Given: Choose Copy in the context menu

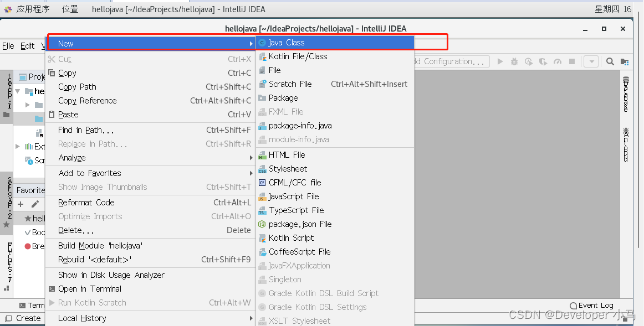Looking at the screenshot, I should [150, 73].
